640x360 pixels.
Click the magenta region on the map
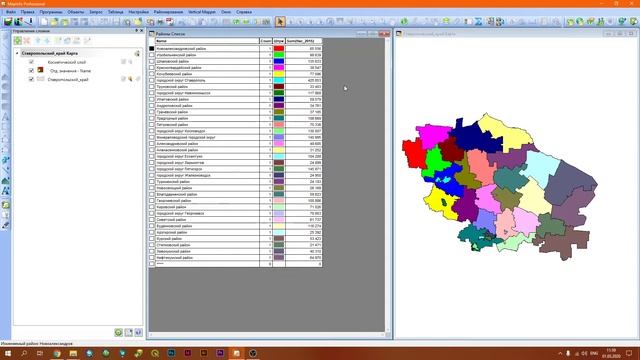point(433,136)
